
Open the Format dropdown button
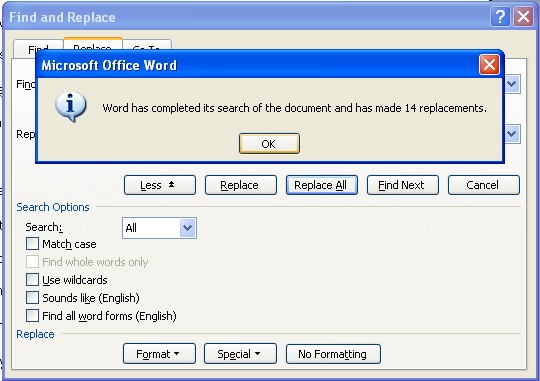pos(159,353)
